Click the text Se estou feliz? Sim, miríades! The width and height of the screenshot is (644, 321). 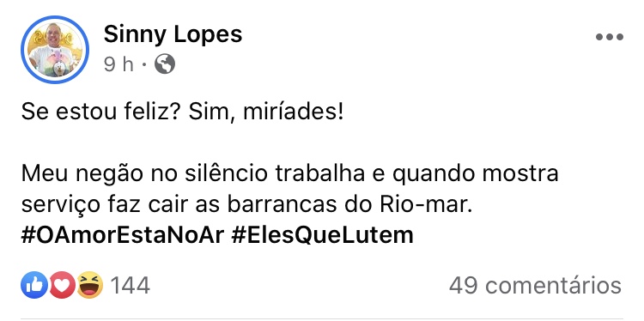coord(182,112)
